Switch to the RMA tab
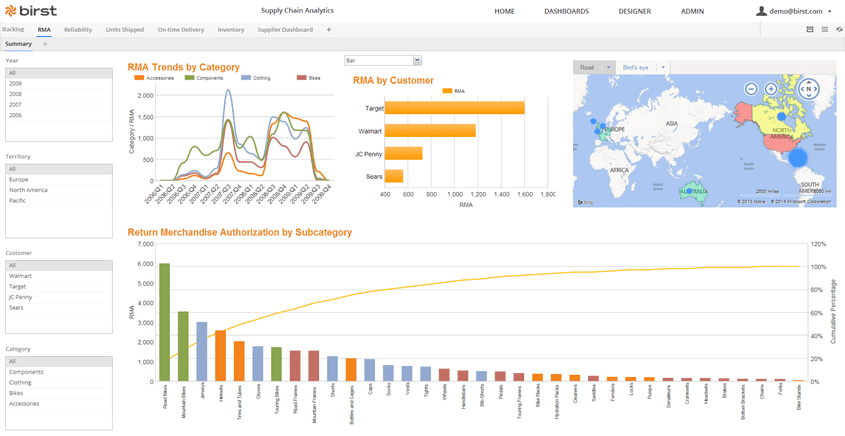Image resolution: width=845 pixels, height=436 pixels. (44, 30)
